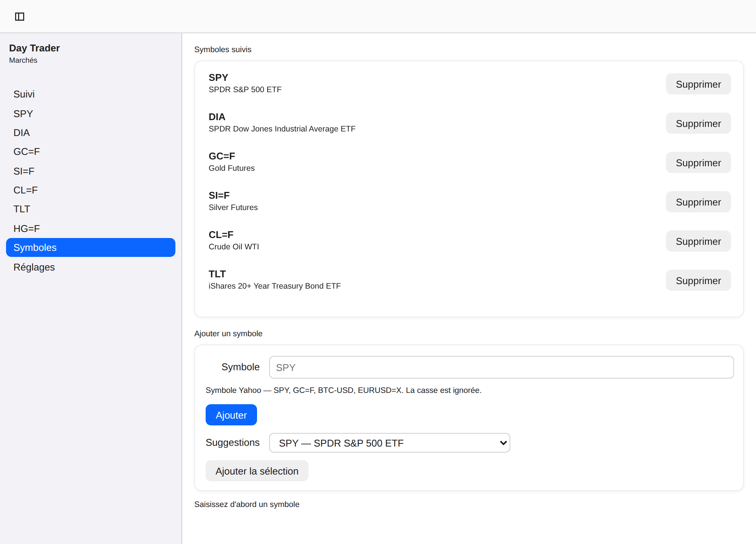Delete the DIA symbol row

click(698, 123)
